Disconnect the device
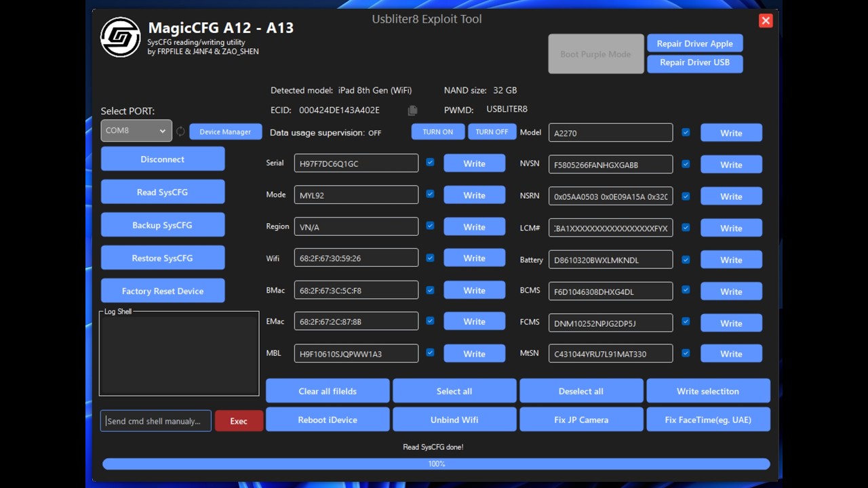 pos(163,159)
